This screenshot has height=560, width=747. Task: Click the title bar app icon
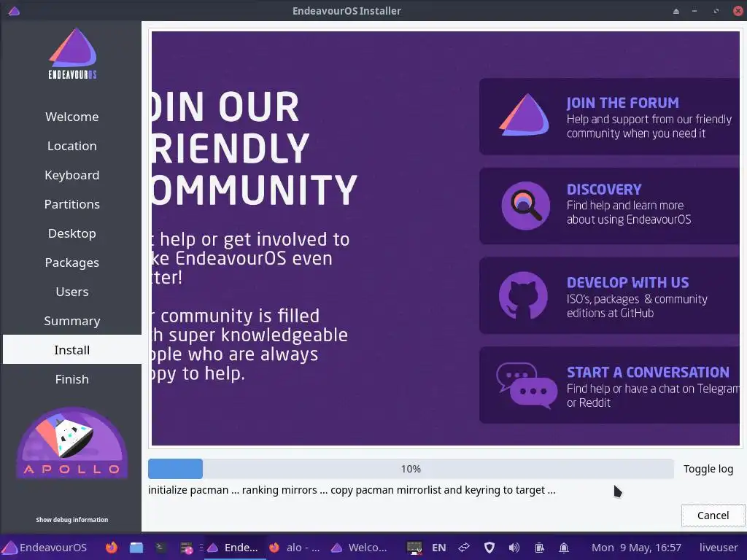[x=14, y=11]
